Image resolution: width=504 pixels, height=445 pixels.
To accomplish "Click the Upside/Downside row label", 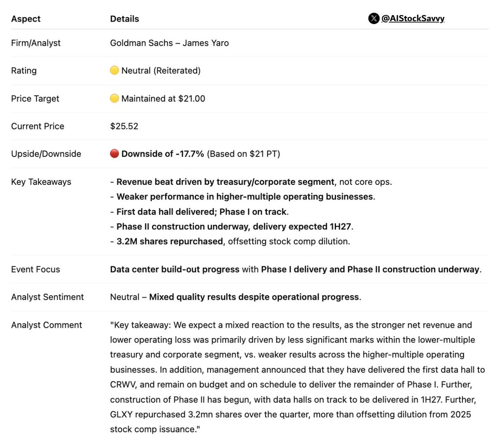I will tap(46, 154).
